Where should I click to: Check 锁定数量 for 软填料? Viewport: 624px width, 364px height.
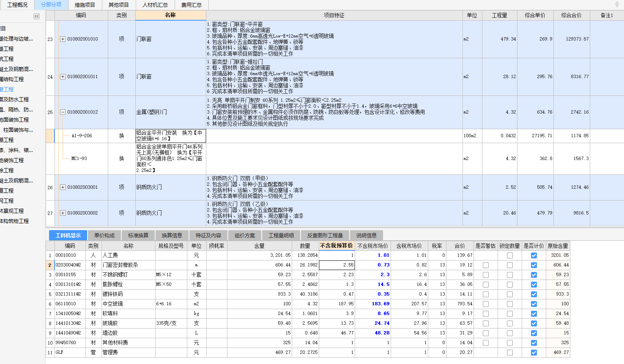pyautogui.click(x=510, y=314)
